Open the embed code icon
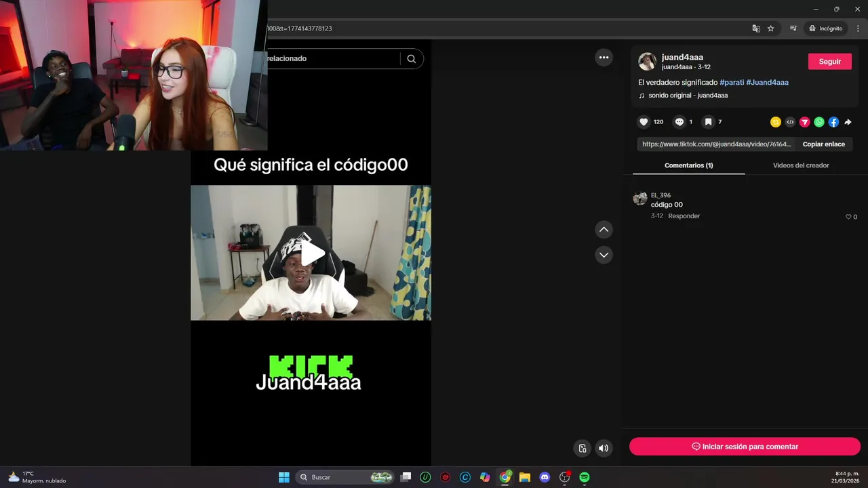The height and width of the screenshot is (488, 868). [x=790, y=122]
